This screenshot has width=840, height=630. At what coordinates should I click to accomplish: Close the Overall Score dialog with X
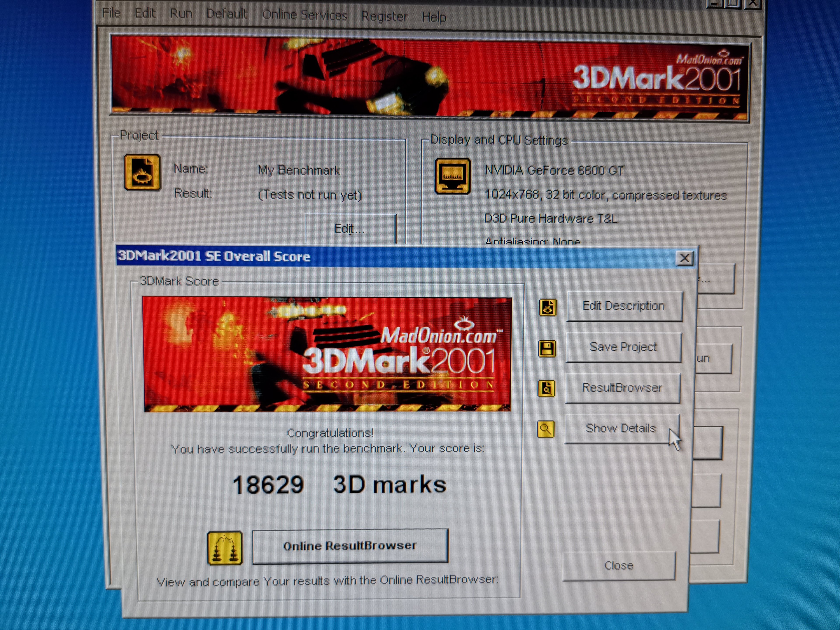[x=684, y=259]
